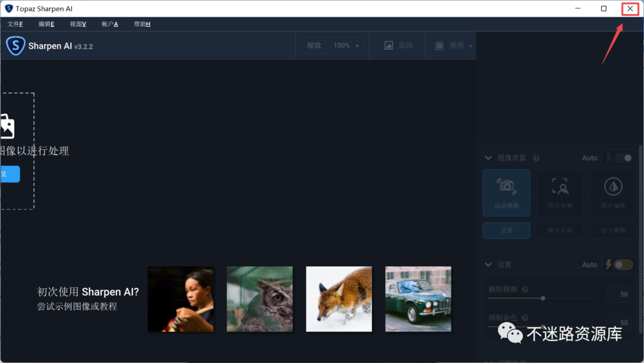
Task: Click help icon next to 抑制杂色
Action: pyautogui.click(x=525, y=318)
